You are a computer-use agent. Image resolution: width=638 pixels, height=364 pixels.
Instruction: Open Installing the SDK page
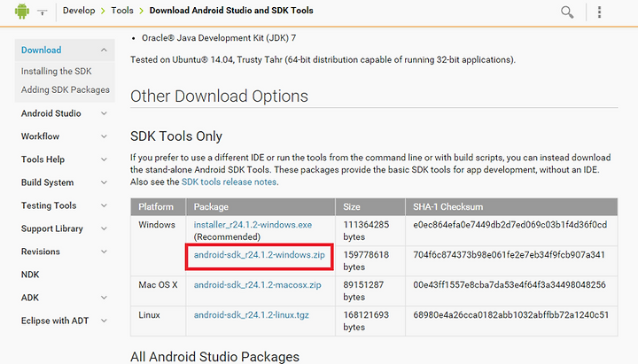pyautogui.click(x=56, y=71)
